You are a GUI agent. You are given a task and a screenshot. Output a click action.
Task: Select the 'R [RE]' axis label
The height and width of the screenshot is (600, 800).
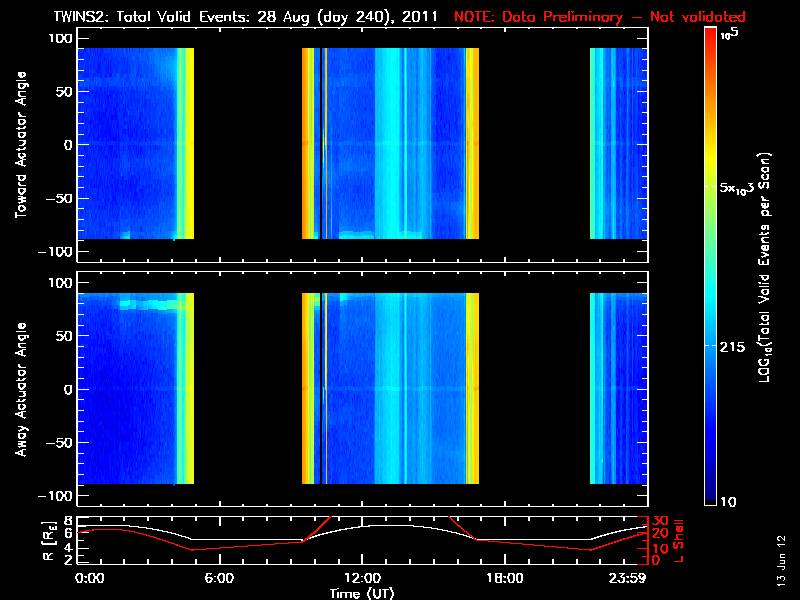(48, 541)
